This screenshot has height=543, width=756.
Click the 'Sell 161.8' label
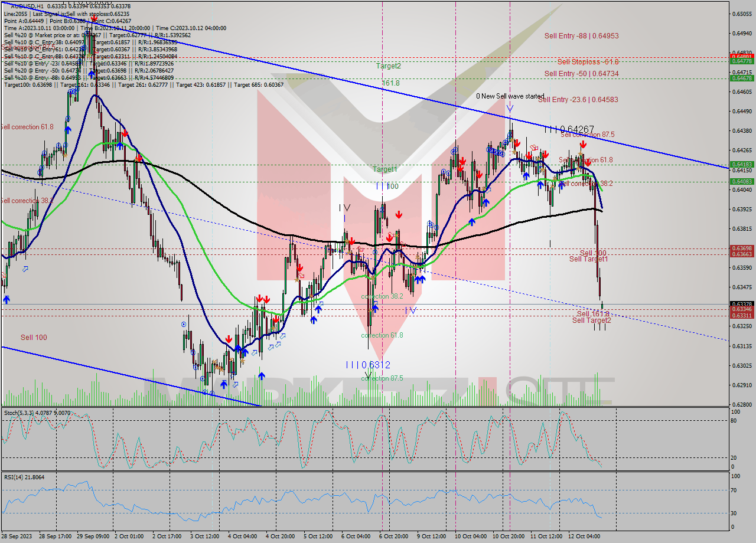[592, 314]
